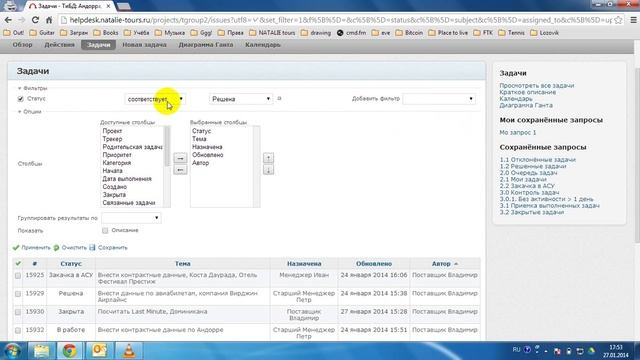The height and width of the screenshot is (360, 640).
Task: Open File Explorer from taskbar
Action: 41,351
